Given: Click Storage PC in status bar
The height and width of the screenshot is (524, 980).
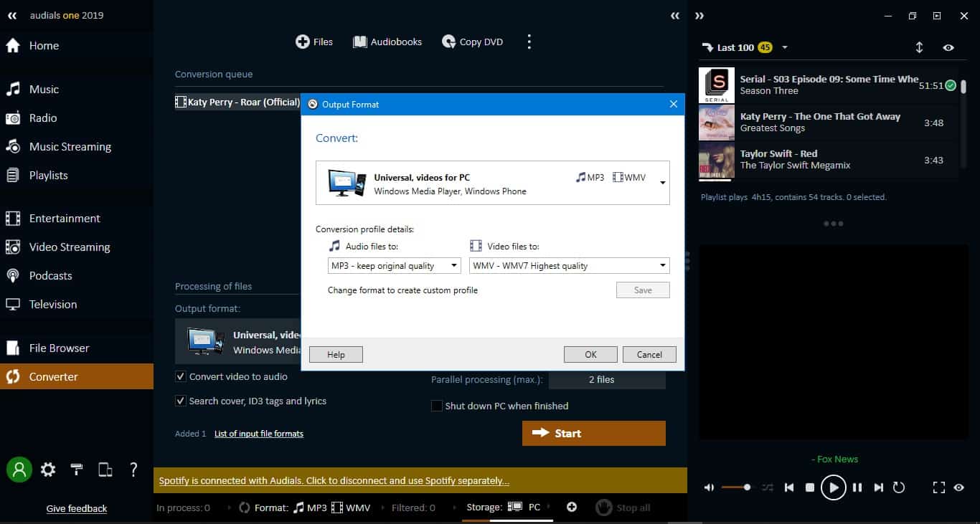Looking at the screenshot, I should pos(504,507).
